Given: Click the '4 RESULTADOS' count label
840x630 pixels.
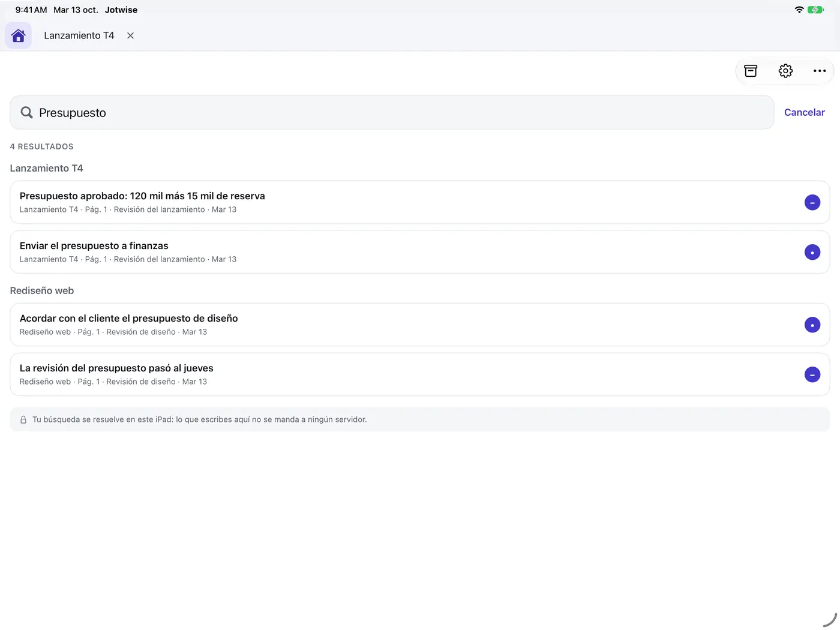Looking at the screenshot, I should [41, 146].
